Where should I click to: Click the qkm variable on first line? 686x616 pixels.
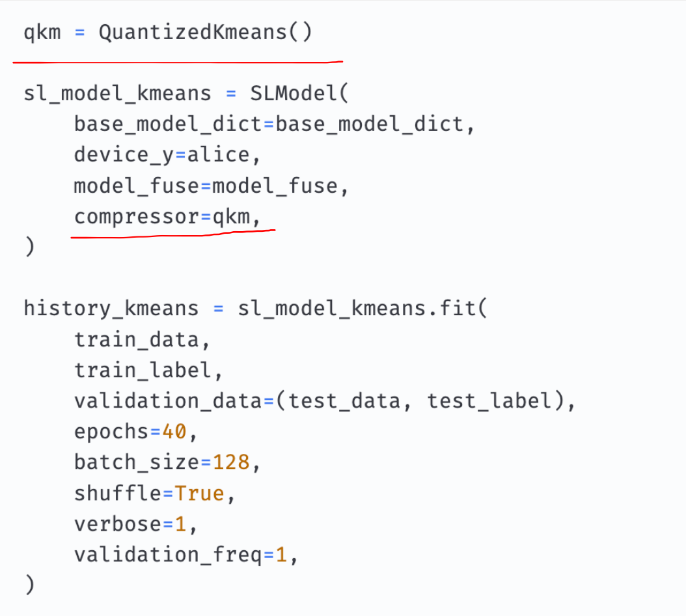point(42,33)
